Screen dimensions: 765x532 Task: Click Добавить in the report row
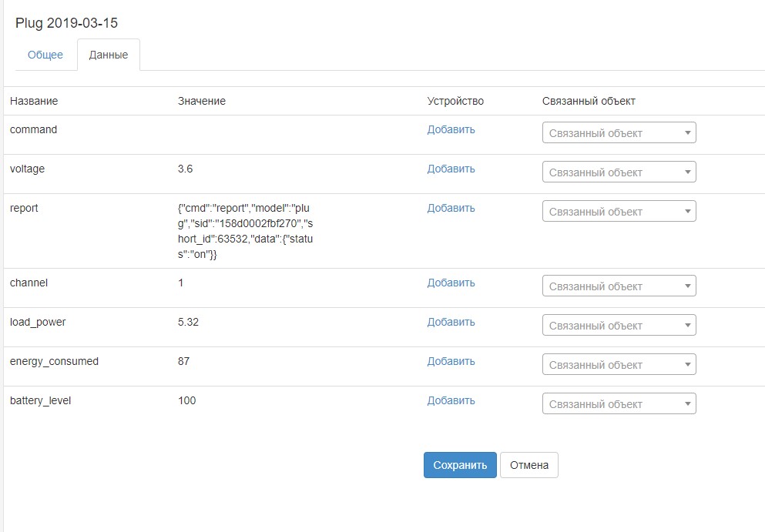click(x=451, y=208)
